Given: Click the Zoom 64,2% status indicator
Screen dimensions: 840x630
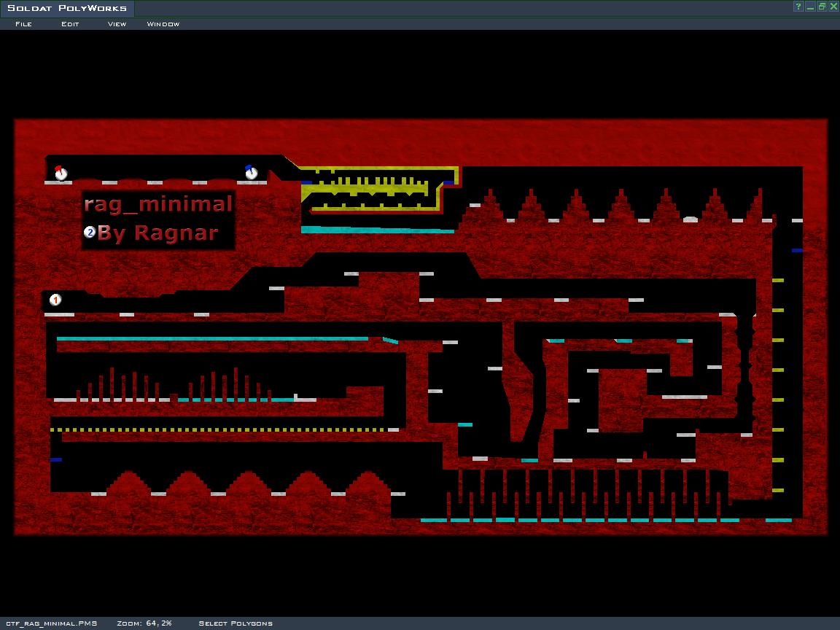Looking at the screenshot, I should (x=144, y=623).
